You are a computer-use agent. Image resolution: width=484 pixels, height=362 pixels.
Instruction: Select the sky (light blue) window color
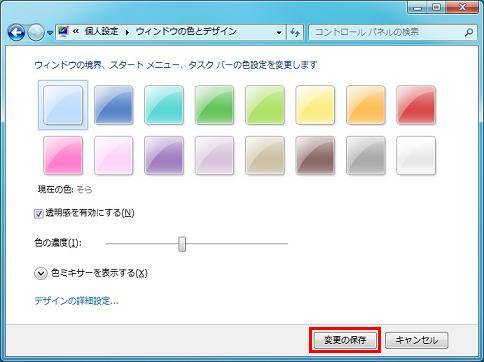(x=63, y=105)
